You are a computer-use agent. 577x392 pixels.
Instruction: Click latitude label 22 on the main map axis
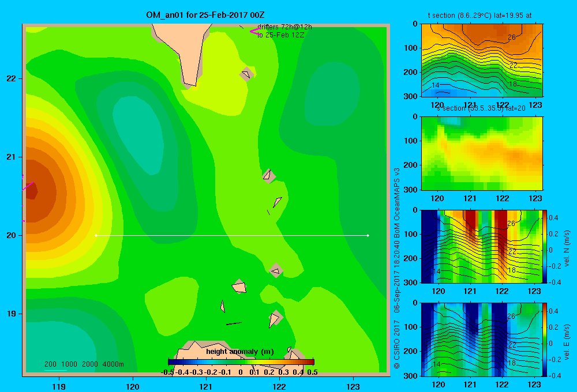pos(11,79)
